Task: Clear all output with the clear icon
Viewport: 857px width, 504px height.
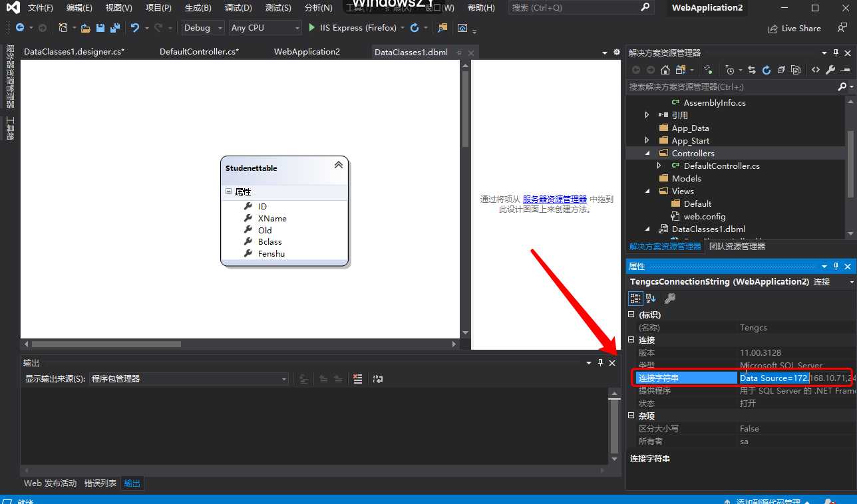Action: coord(358,379)
